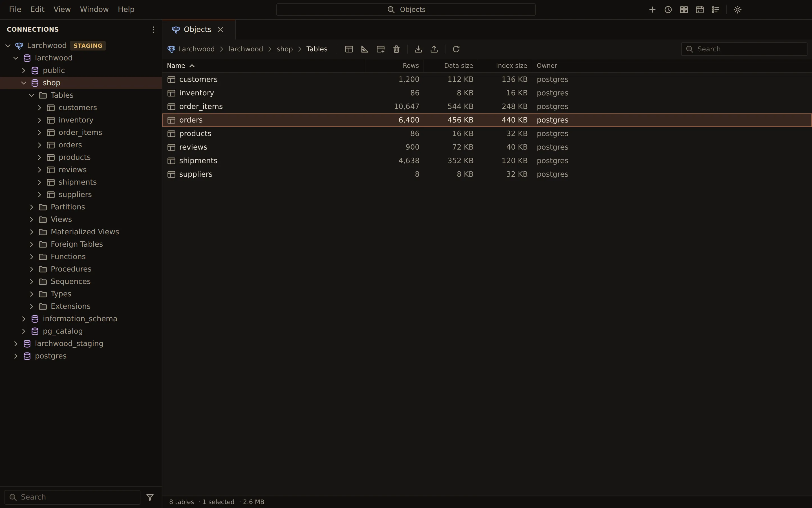
Task: Click the filter funnel icon in sidebar
Action: pos(150,497)
